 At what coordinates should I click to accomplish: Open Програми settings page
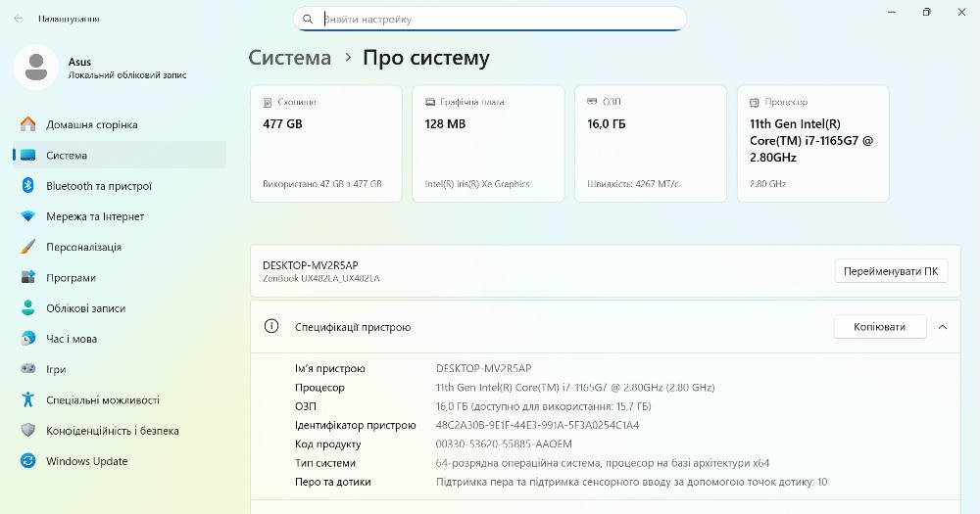[x=120, y=277]
